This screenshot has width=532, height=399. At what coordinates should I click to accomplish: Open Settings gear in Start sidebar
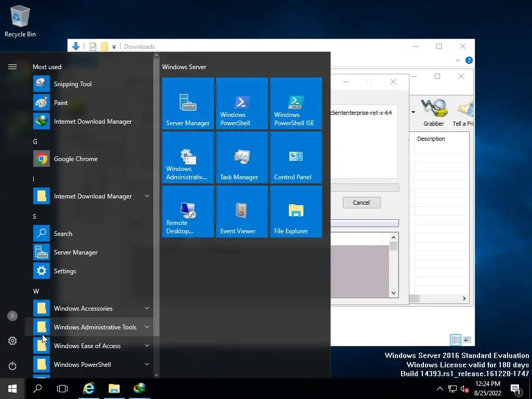click(x=12, y=341)
